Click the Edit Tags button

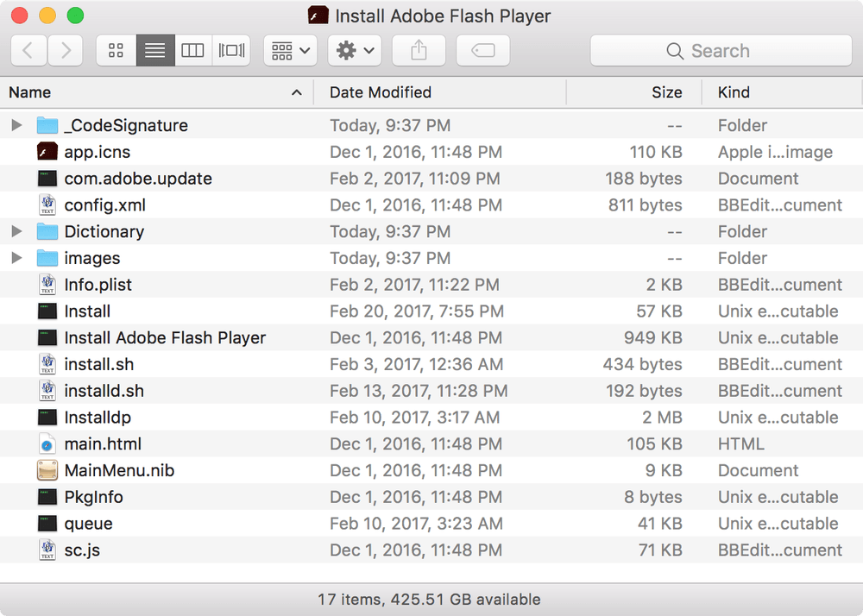483,51
